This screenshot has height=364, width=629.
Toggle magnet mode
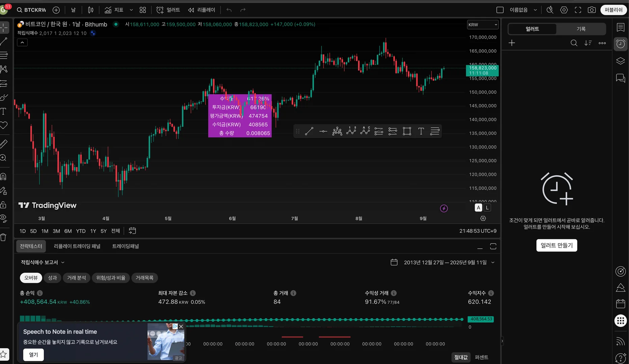point(4,177)
